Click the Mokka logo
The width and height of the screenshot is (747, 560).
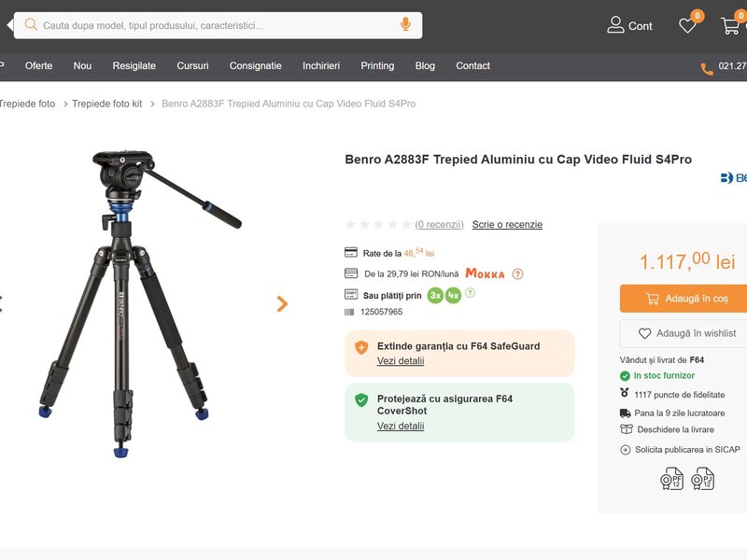point(485,273)
